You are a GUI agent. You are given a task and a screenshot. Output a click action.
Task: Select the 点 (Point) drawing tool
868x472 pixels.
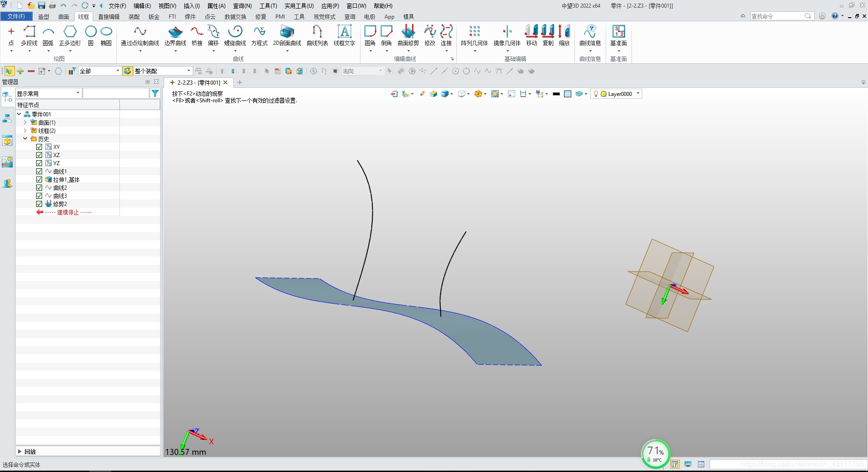click(11, 35)
